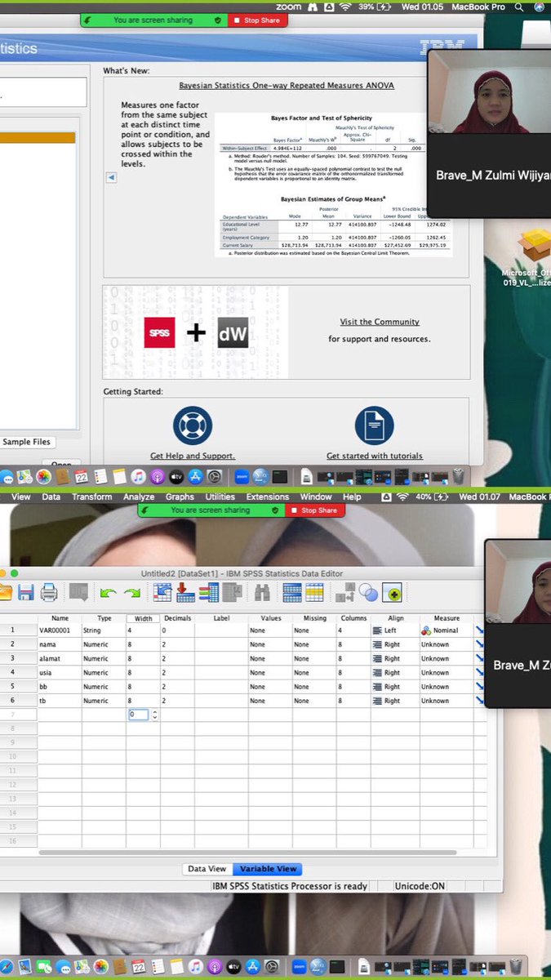551x980 pixels.
Task: Open App Store in dock below welcome window
Action: (x=195, y=476)
